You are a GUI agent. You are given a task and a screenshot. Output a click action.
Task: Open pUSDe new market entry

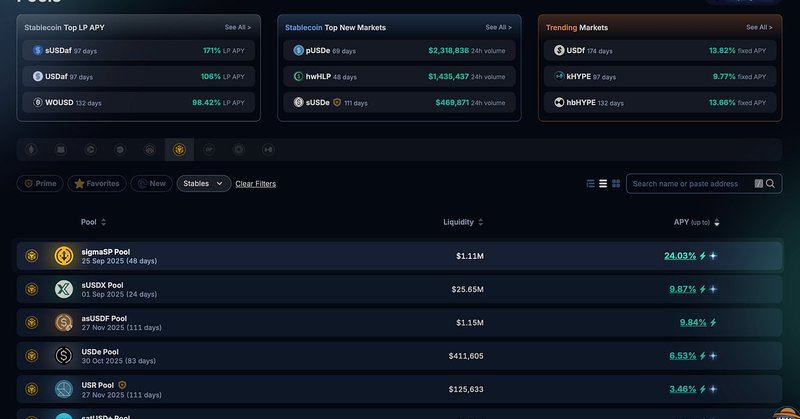click(x=399, y=51)
